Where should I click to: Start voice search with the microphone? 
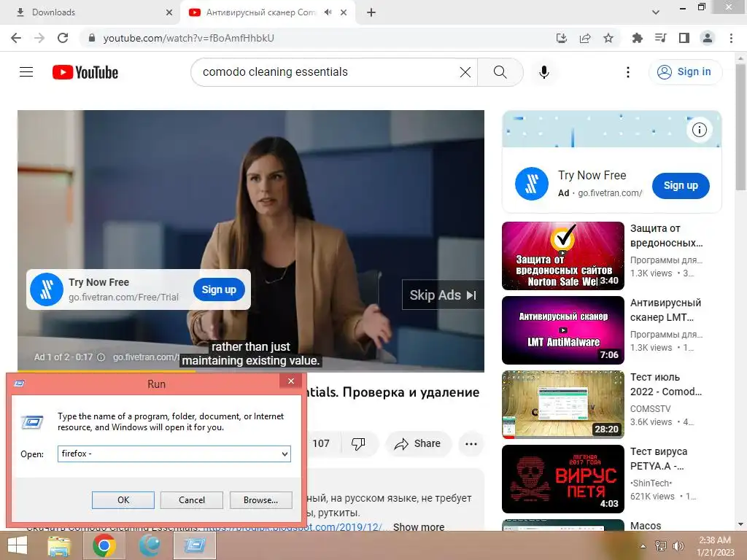click(544, 72)
